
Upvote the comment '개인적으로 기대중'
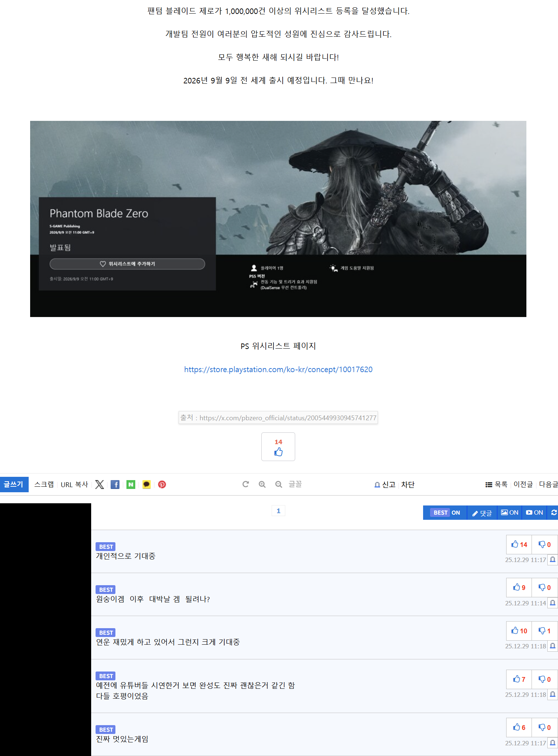[x=519, y=544]
